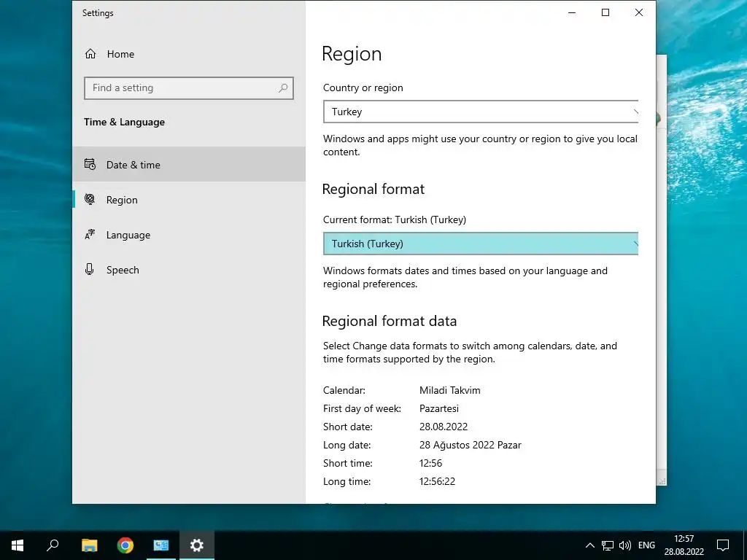Click the Home house icon
Viewport: 747px width, 560px height.
pos(90,54)
